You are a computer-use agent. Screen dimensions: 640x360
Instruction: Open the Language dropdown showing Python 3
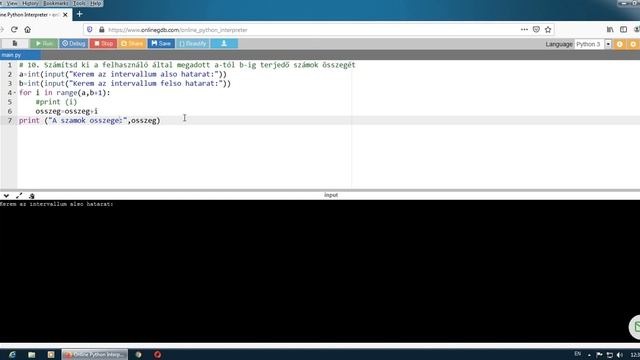click(593, 44)
